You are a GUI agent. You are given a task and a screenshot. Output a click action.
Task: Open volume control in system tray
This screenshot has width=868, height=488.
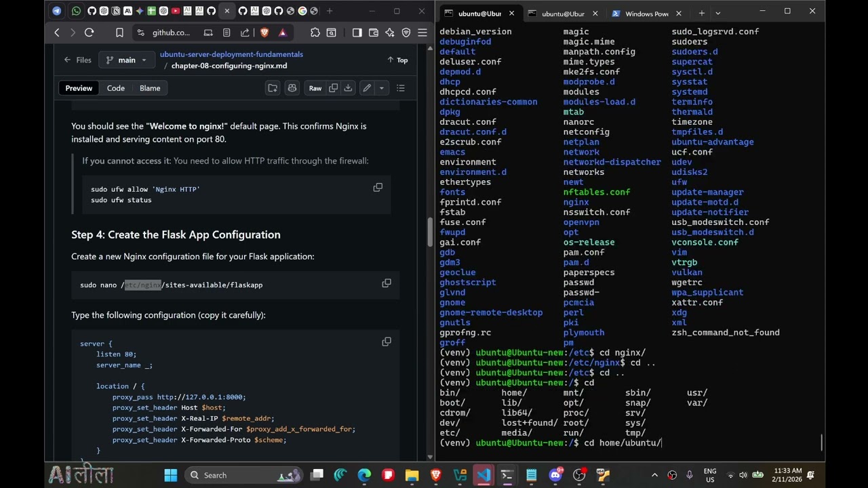pos(743,475)
